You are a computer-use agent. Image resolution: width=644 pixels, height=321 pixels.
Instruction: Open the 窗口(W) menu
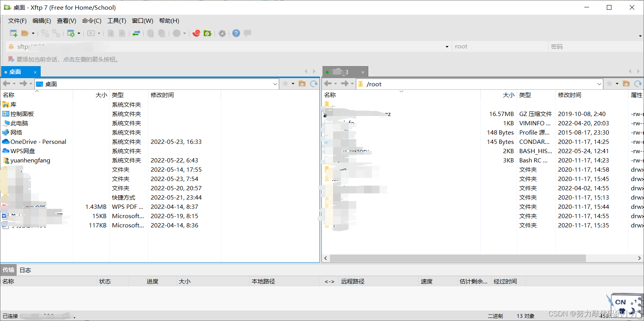click(143, 21)
